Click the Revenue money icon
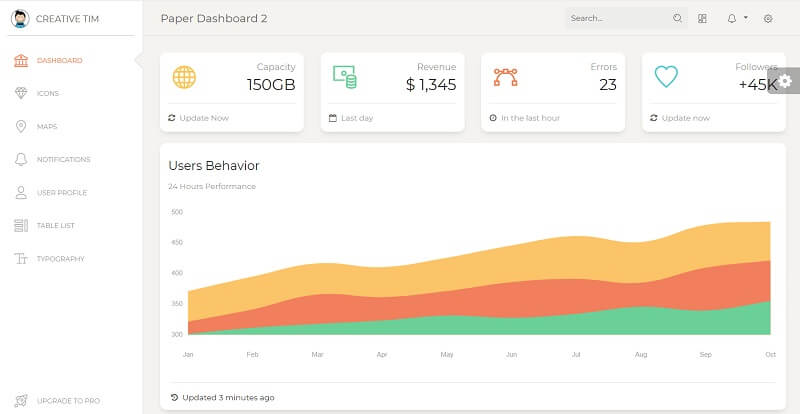Image resolution: width=800 pixels, height=414 pixels. point(345,77)
